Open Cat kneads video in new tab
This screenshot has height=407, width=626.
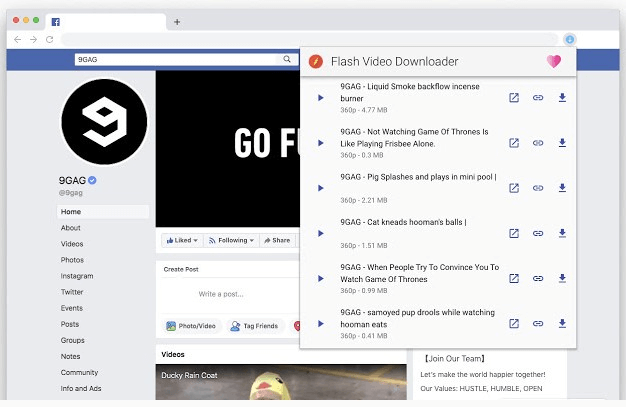click(514, 233)
